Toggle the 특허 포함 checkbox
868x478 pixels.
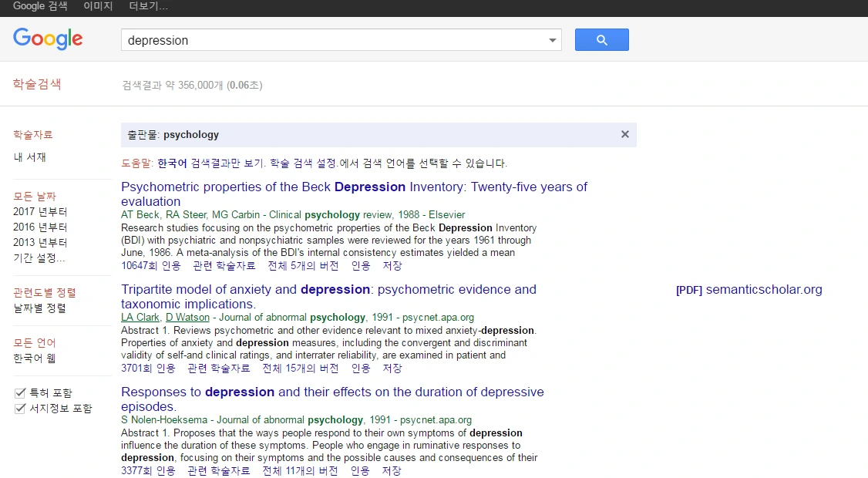pos(21,393)
